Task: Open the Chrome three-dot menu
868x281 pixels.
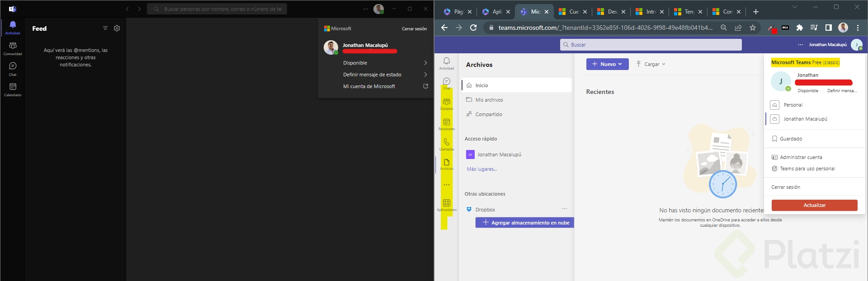Action: pyautogui.click(x=858, y=28)
